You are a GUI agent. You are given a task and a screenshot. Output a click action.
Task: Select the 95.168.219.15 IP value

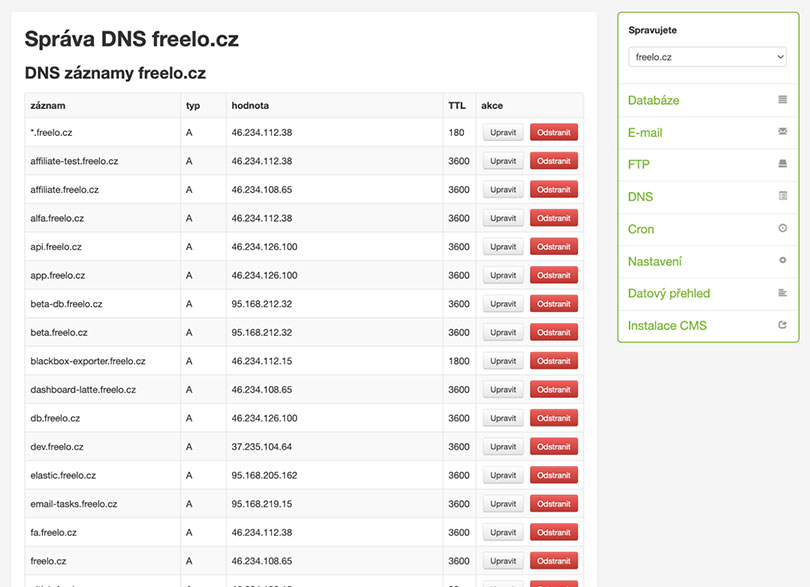[x=261, y=504]
